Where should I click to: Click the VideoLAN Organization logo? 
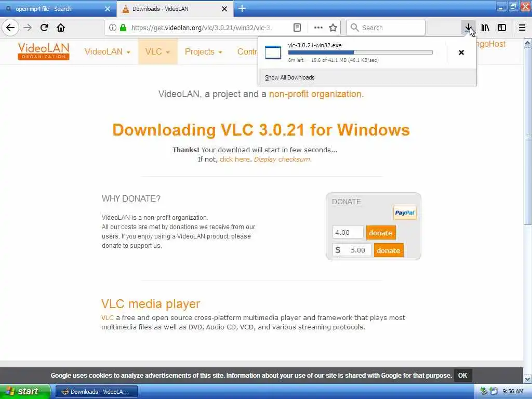(44, 51)
